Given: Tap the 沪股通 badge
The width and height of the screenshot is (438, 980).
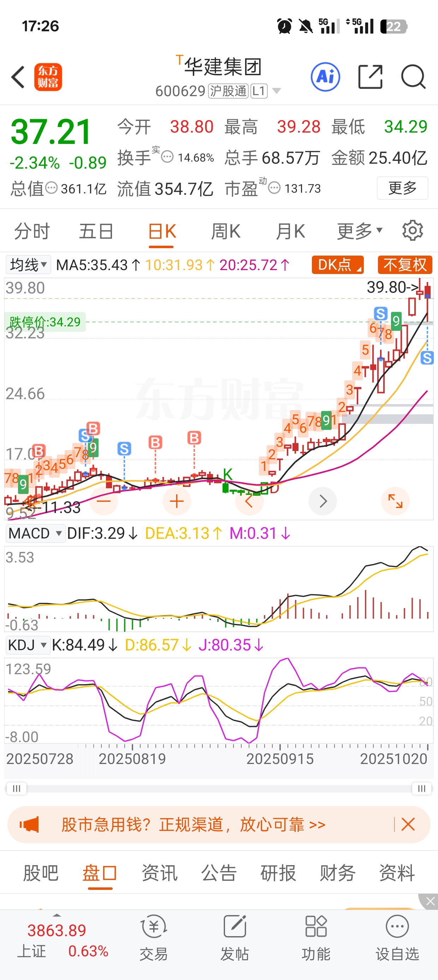Looking at the screenshot, I should (x=228, y=91).
